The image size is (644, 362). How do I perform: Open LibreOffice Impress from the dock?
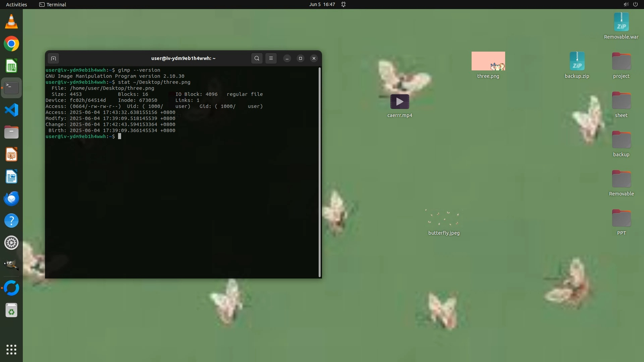pyautogui.click(x=11, y=155)
